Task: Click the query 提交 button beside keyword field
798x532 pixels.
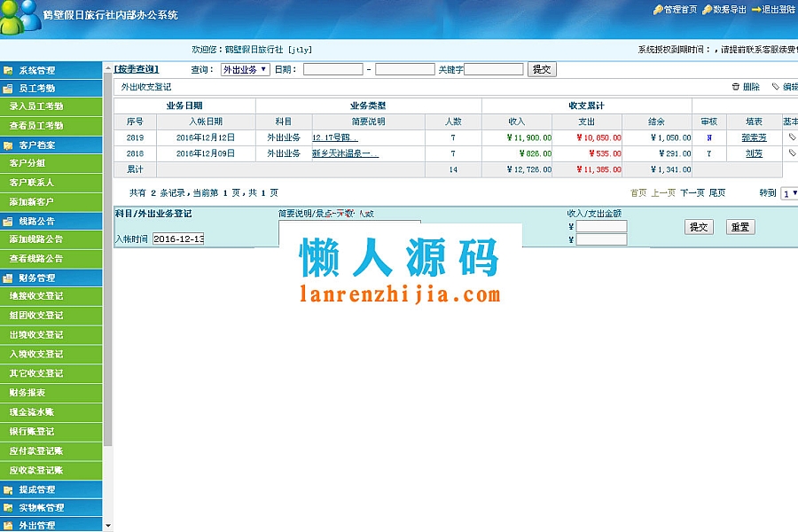Action: pos(542,70)
